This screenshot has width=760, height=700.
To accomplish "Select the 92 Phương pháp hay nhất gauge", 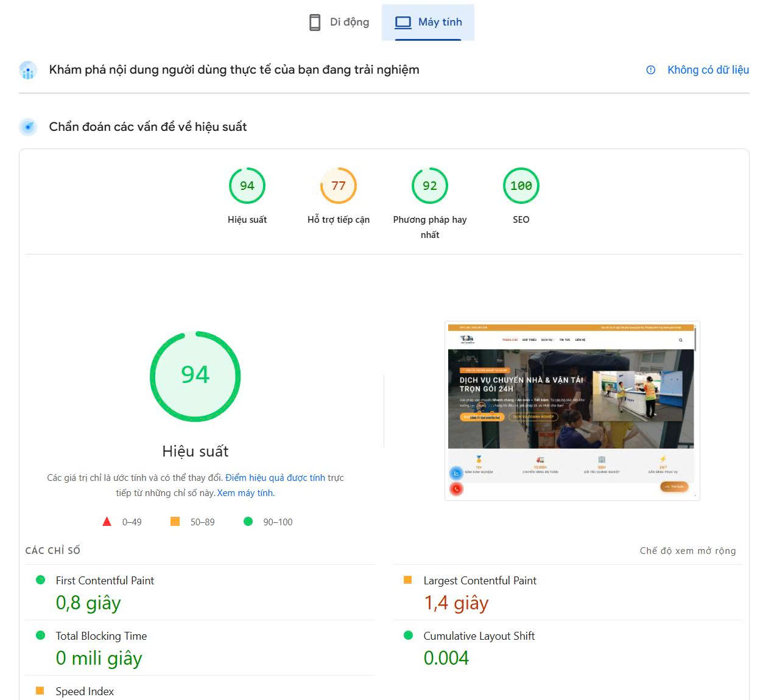I will coord(430,186).
